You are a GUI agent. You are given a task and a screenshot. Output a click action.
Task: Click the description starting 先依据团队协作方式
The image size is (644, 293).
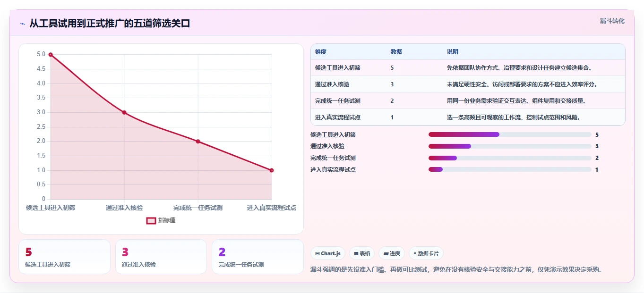519,68
